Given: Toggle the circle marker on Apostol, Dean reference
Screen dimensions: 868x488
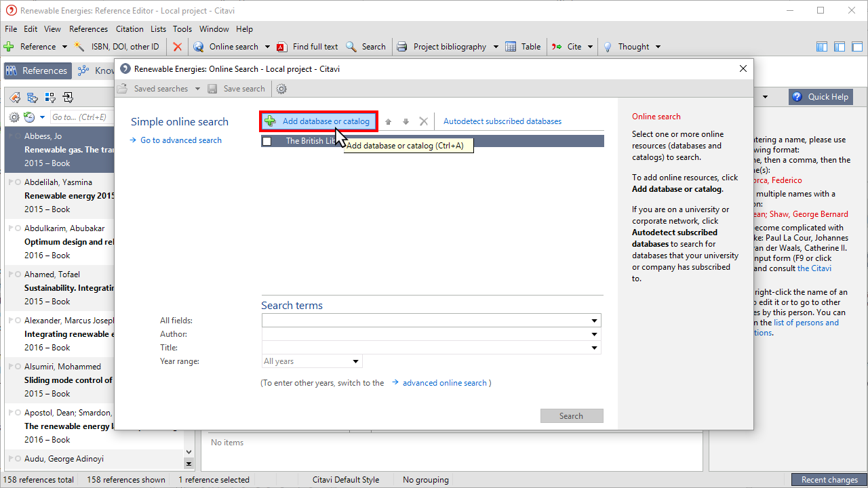Looking at the screenshot, I should (18, 413).
